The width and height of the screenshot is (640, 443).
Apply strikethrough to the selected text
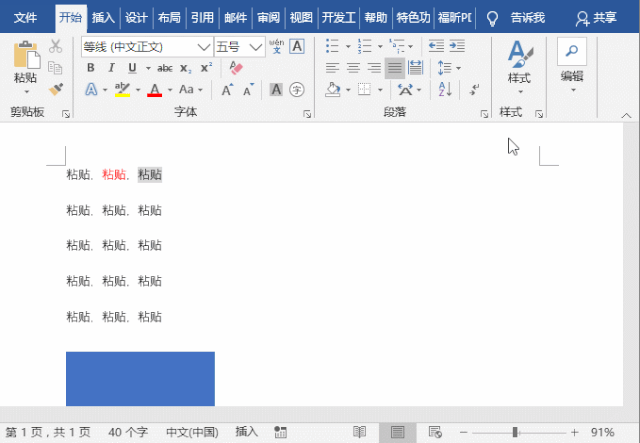[165, 68]
